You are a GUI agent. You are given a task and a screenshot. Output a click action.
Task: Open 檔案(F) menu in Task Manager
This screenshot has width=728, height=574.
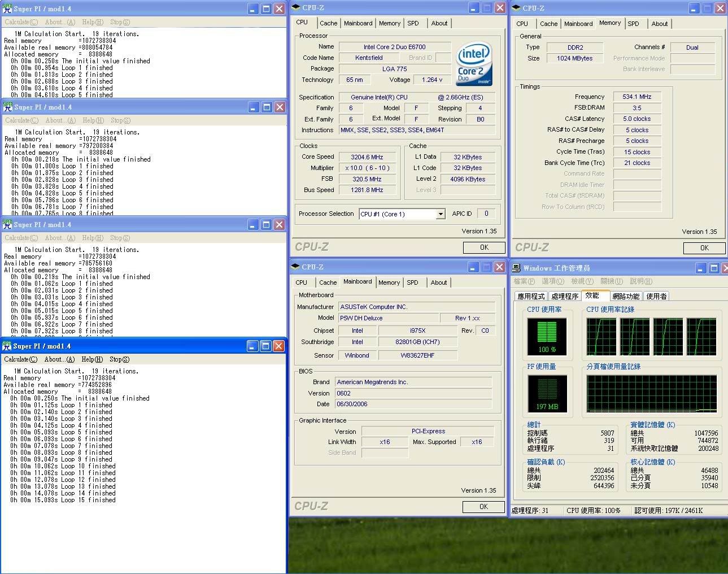pos(524,281)
